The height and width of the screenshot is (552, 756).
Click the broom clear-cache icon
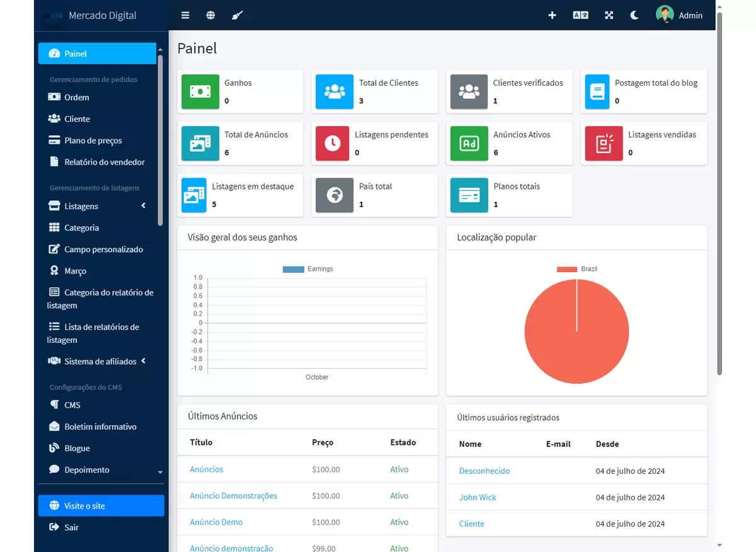pos(237,15)
